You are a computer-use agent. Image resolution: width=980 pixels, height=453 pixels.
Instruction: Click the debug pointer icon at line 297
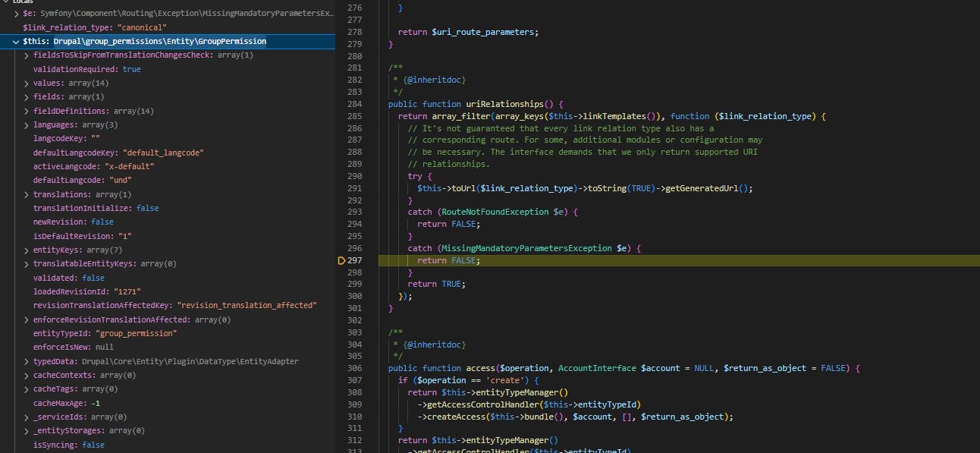341,260
